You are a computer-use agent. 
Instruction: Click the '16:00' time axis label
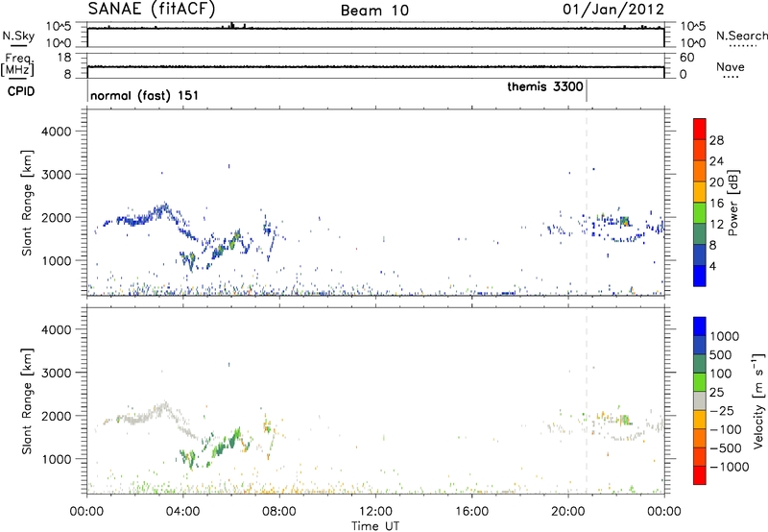[471, 512]
